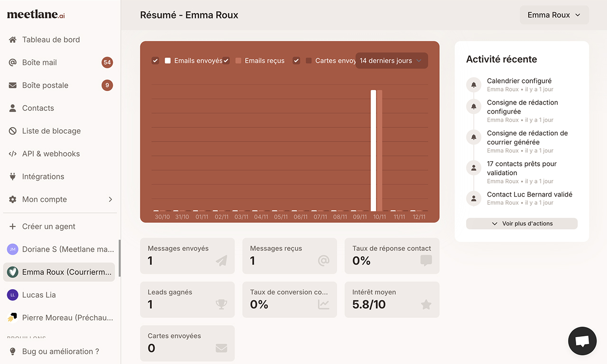Click Créer un agent

click(x=48, y=226)
